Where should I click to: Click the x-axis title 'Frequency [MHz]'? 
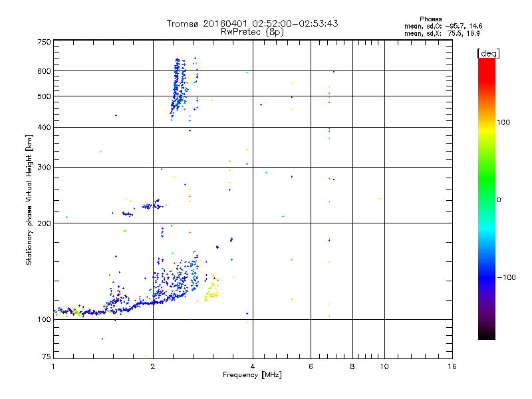(252, 375)
